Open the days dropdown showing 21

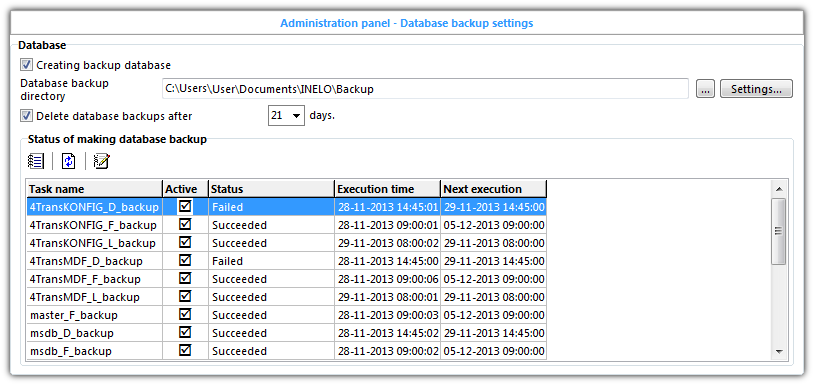[286, 116]
